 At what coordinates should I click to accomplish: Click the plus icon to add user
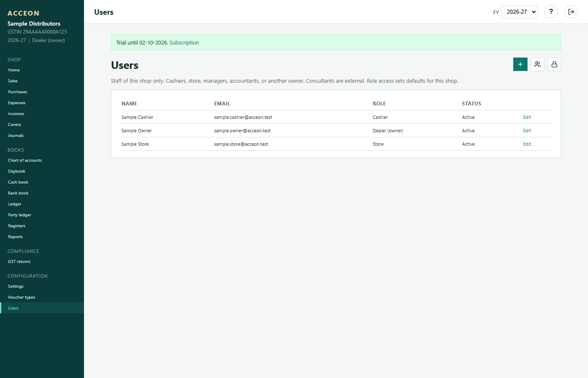pos(520,64)
